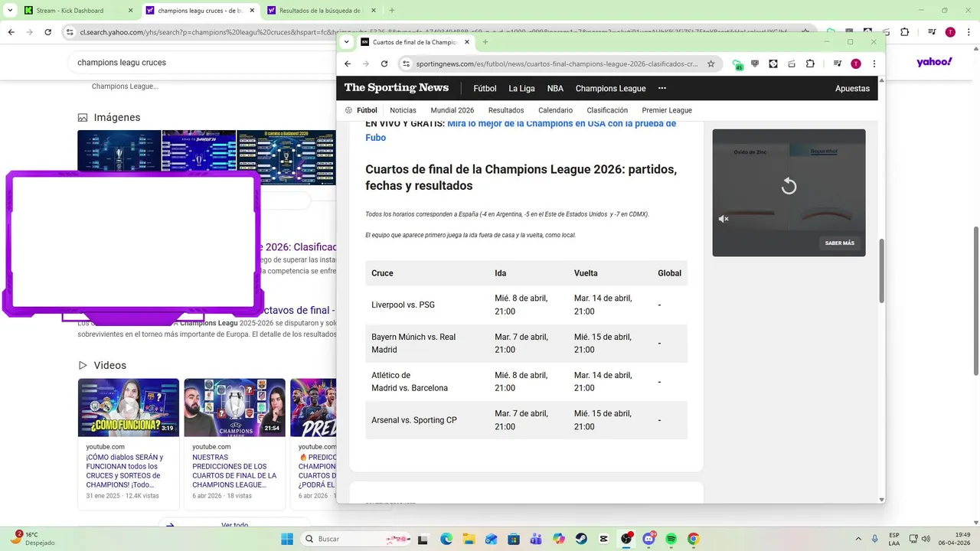Open Discord from taskbar

649,539
